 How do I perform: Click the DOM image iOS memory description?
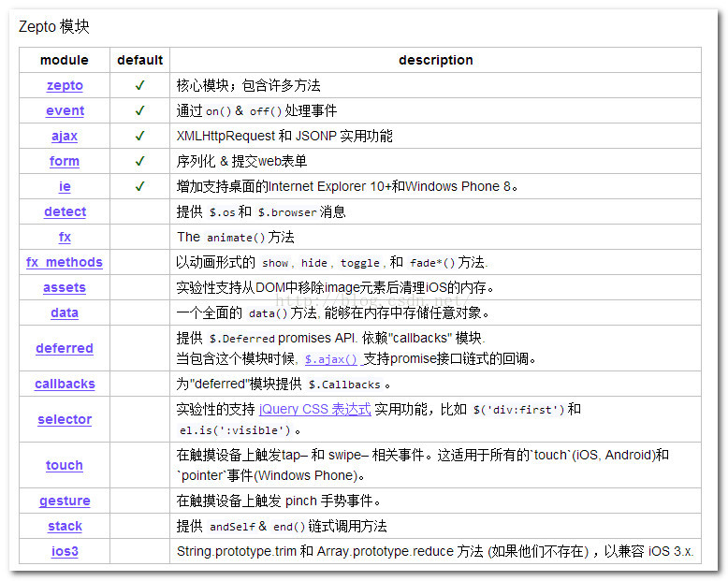coord(335,288)
